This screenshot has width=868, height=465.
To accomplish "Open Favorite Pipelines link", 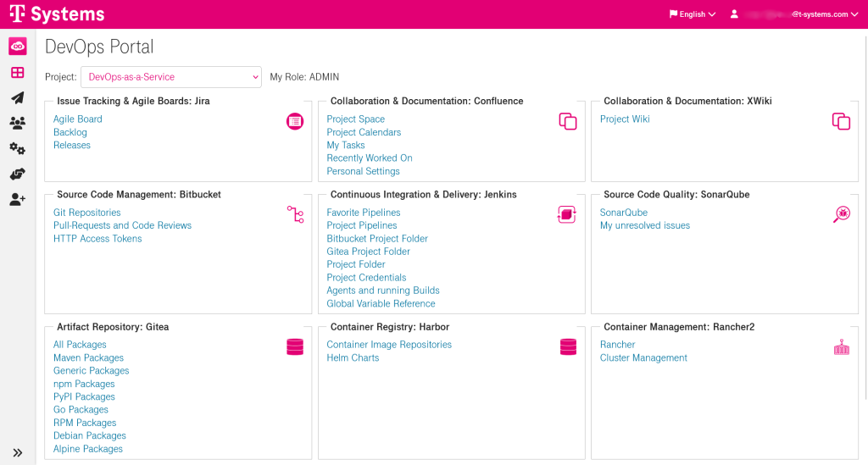I will tap(363, 213).
